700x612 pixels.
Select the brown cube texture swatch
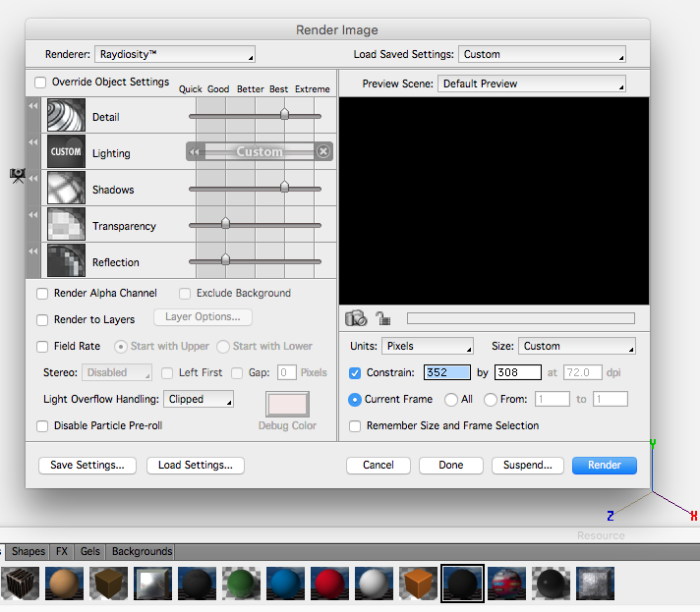108,584
